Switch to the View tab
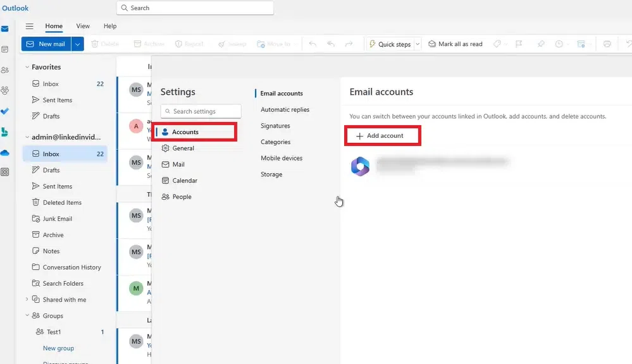The image size is (632, 364). (x=83, y=26)
